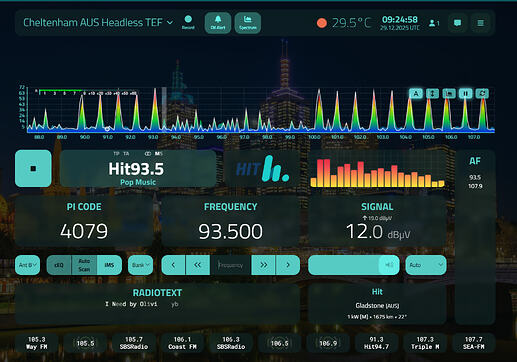The image size is (517, 362).
Task: Open the Auto bandwidth dropdown
Action: pyautogui.click(x=426, y=265)
